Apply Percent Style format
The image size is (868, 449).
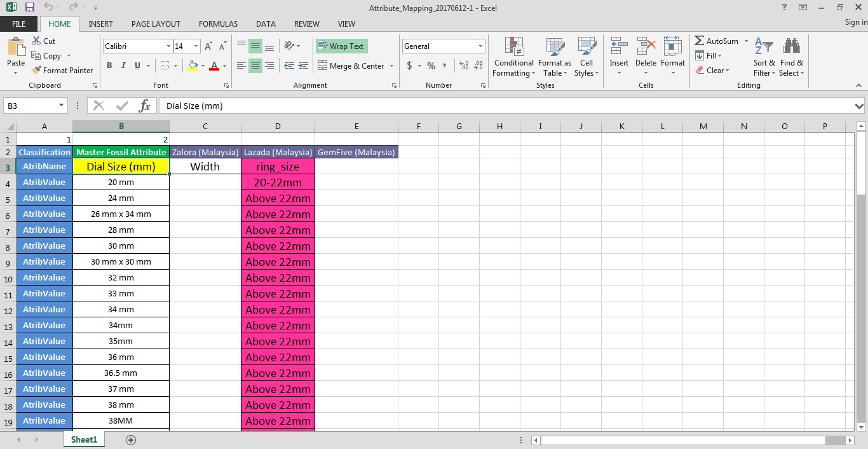click(x=431, y=66)
